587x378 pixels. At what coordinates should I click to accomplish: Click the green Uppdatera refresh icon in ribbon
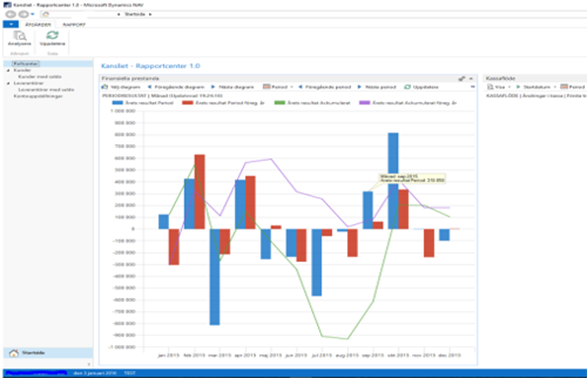52,35
